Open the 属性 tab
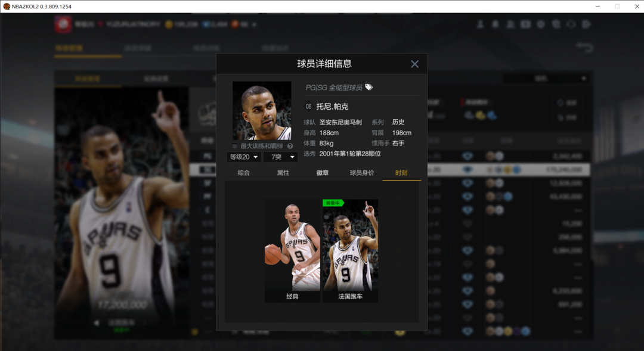This screenshot has width=644, height=351. (283, 173)
